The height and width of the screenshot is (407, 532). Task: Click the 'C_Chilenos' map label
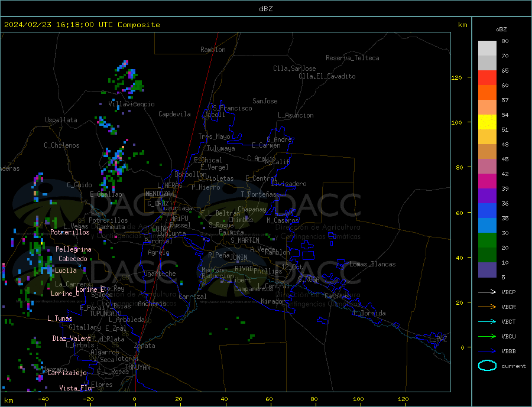(61, 145)
